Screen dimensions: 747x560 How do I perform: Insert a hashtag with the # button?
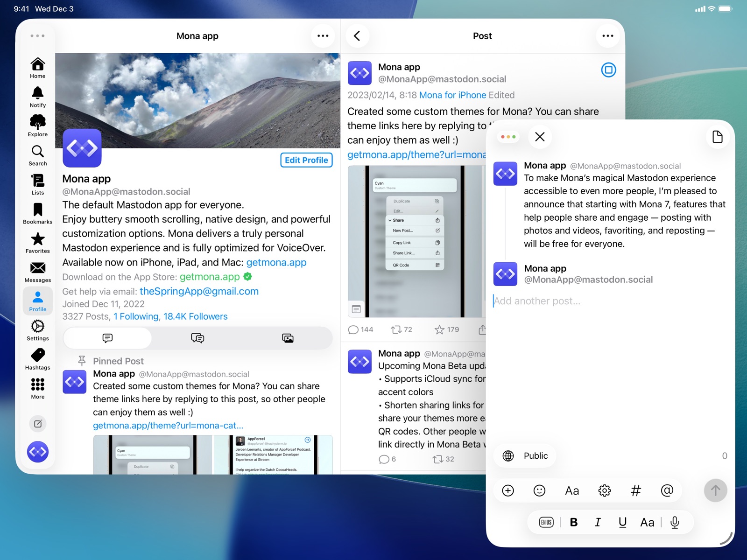click(636, 490)
